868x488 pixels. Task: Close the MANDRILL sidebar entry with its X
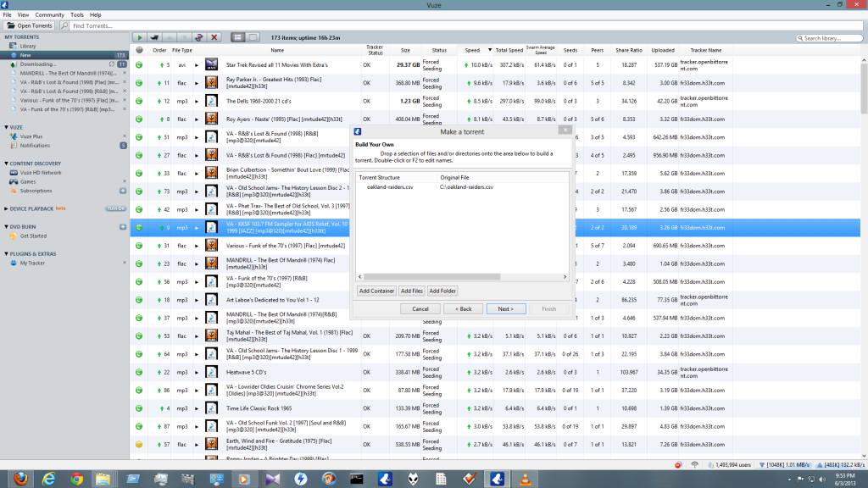point(125,73)
